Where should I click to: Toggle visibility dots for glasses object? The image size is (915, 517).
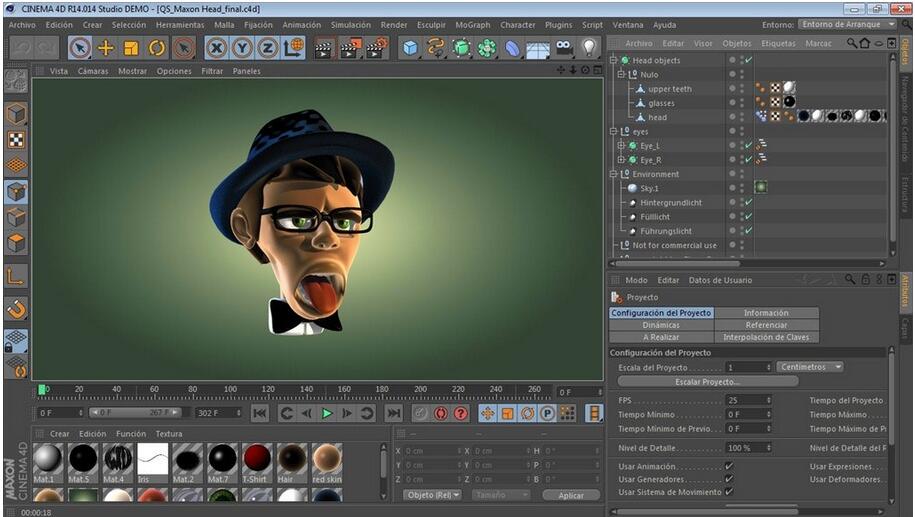coord(742,103)
